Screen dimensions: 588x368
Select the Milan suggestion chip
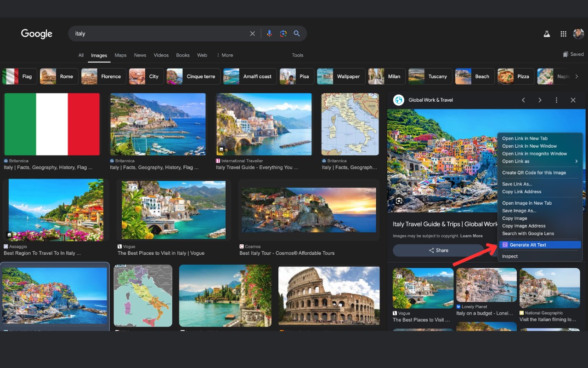click(386, 76)
